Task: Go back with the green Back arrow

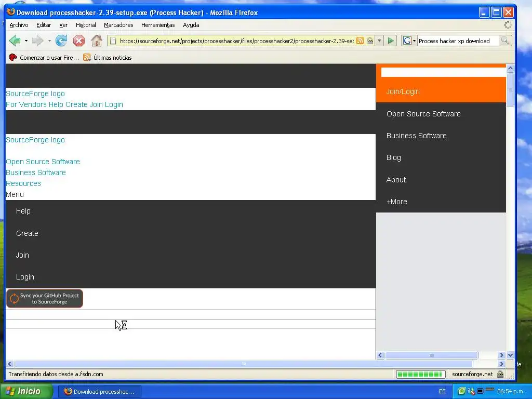Action: (15, 41)
